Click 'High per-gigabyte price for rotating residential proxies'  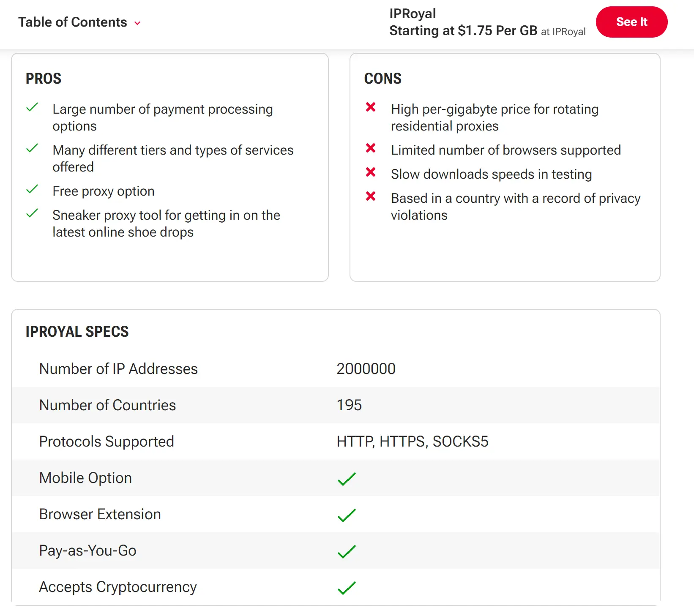tap(495, 117)
